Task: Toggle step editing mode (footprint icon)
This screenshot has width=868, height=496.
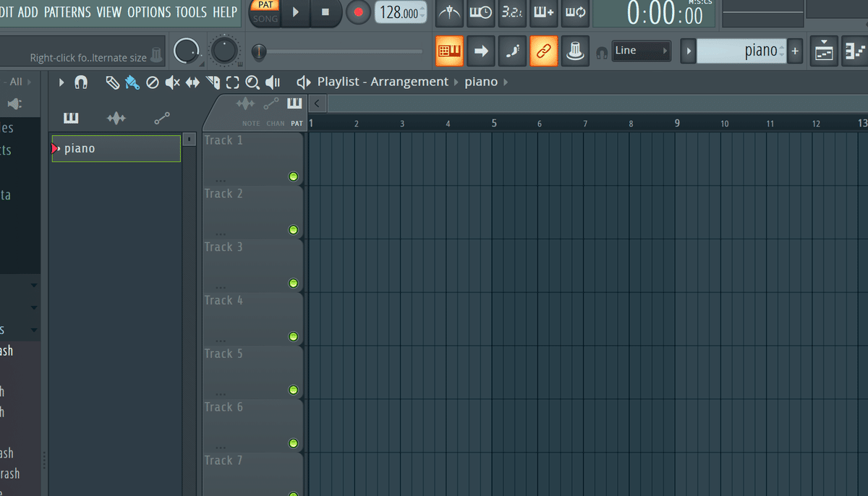Action: click(513, 51)
